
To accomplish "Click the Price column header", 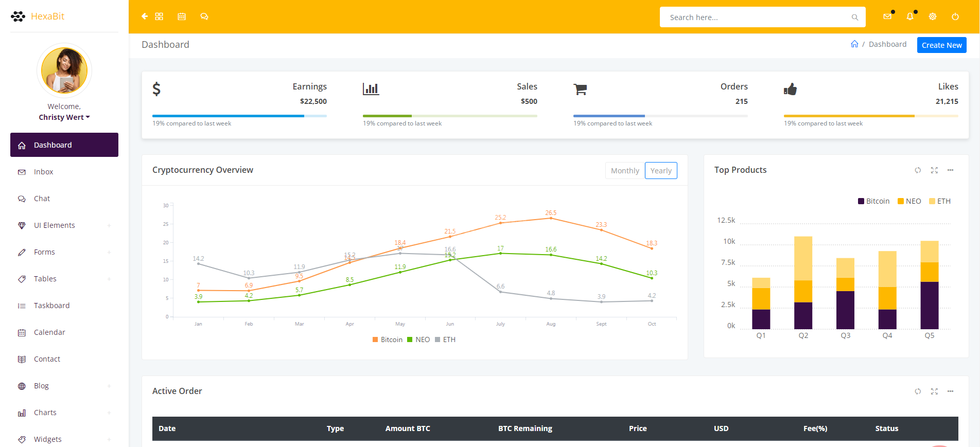I will pyautogui.click(x=638, y=428).
